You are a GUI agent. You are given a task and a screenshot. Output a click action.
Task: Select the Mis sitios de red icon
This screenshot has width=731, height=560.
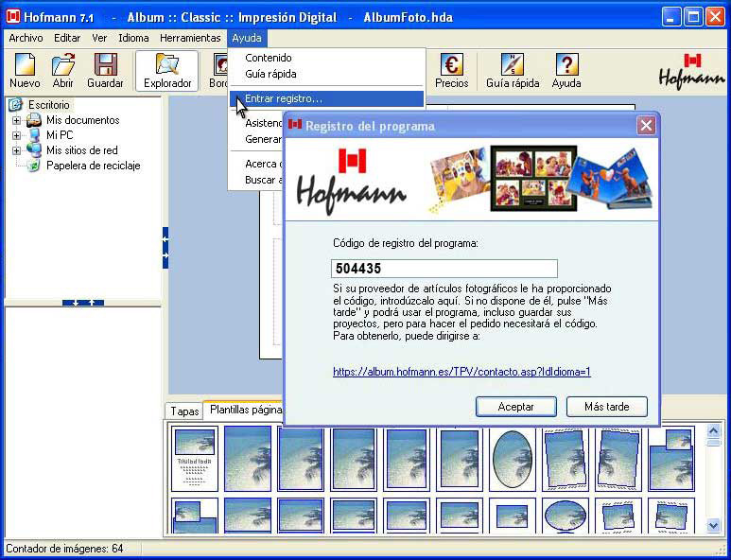pos(34,150)
